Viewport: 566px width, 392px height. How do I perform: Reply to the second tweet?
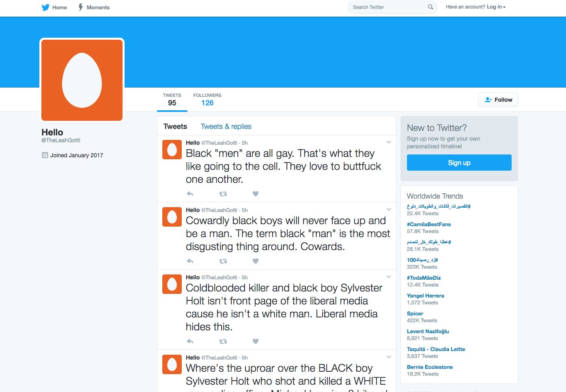coord(190,261)
